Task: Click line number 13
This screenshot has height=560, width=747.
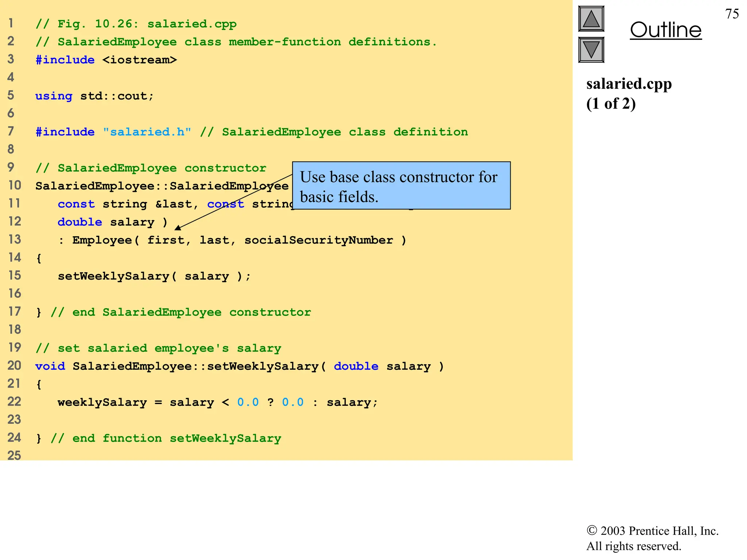Action: [x=15, y=240]
